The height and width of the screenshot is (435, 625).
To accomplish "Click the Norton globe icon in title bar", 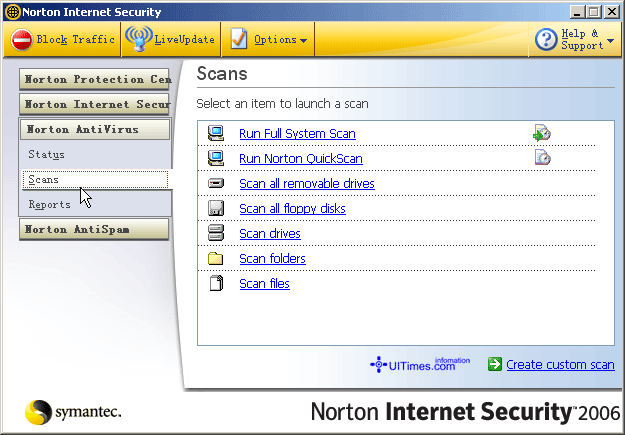I will click(x=13, y=12).
